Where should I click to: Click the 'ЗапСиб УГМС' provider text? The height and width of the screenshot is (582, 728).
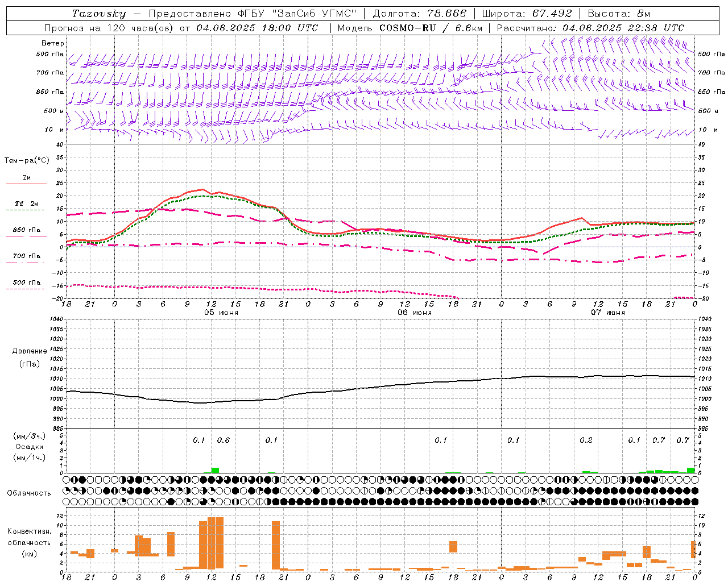point(314,14)
